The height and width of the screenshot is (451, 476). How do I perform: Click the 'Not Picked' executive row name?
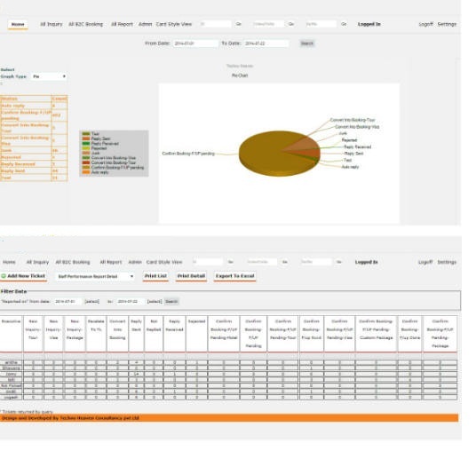[12, 386]
